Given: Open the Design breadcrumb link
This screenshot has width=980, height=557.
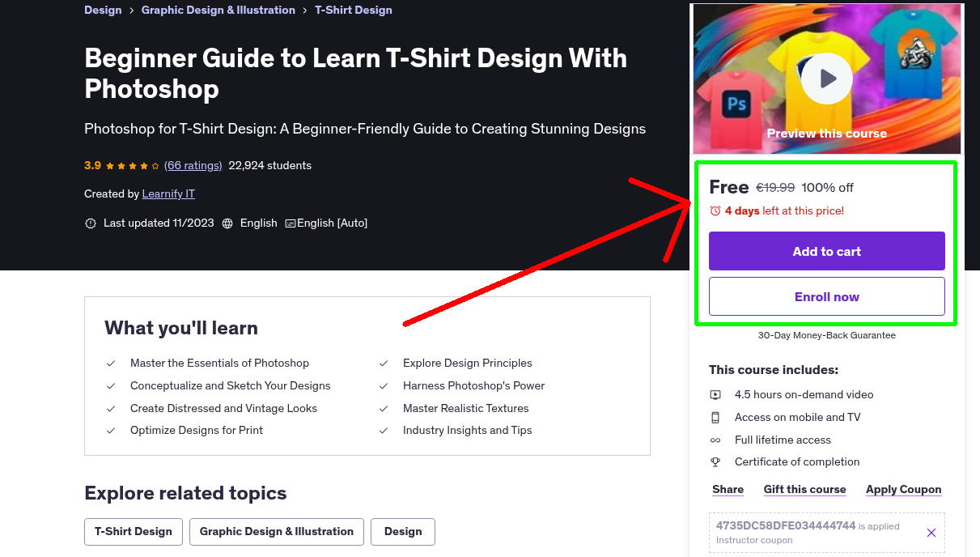Looking at the screenshot, I should pyautogui.click(x=103, y=11).
